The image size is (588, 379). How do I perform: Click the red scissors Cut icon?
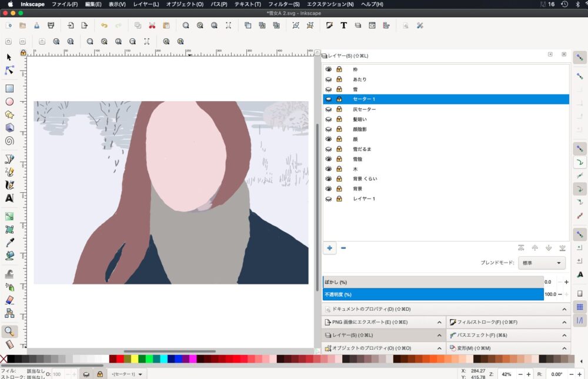[x=152, y=25]
